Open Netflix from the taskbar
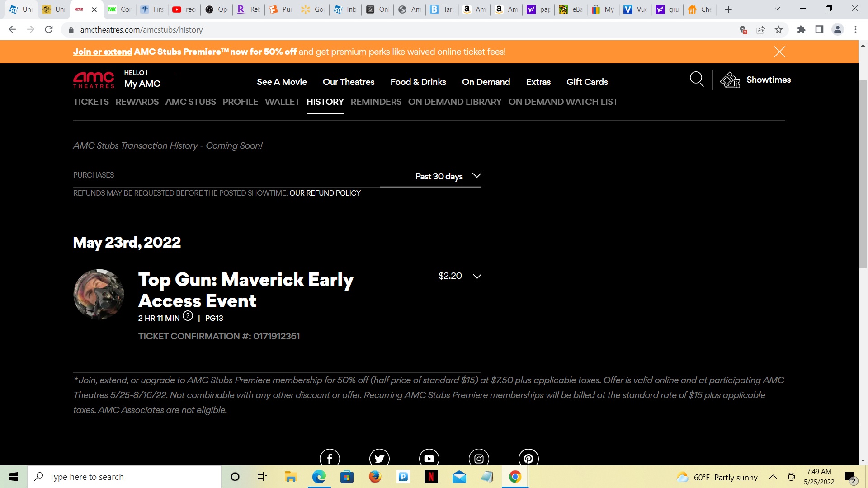The height and width of the screenshot is (488, 868). [x=431, y=477]
